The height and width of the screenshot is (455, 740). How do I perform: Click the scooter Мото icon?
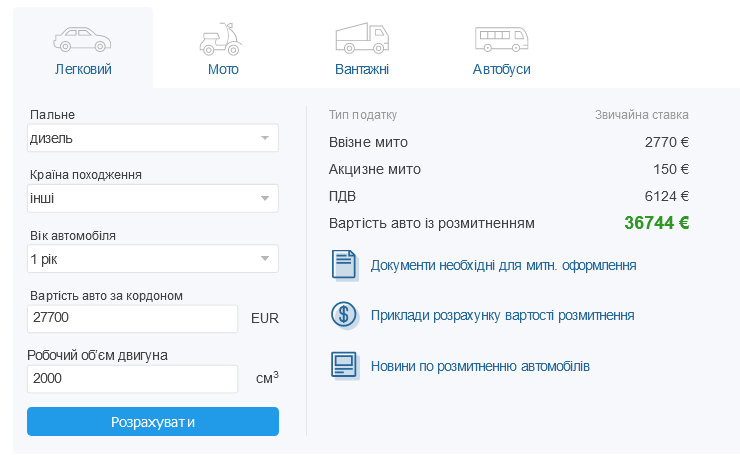[x=220, y=39]
